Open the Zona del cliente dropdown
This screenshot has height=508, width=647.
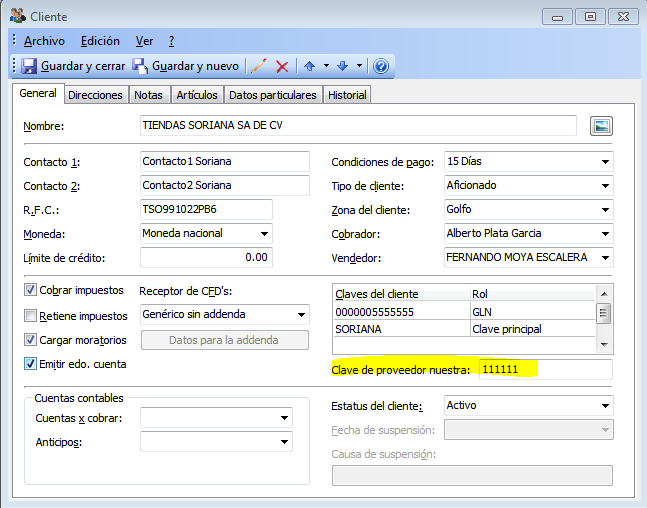(x=605, y=210)
